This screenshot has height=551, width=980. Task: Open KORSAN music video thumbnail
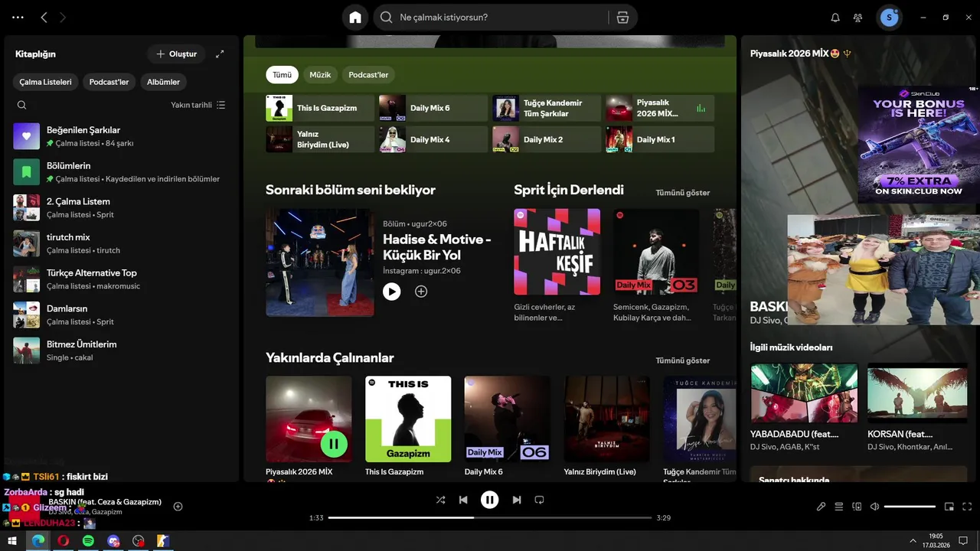coord(917,393)
